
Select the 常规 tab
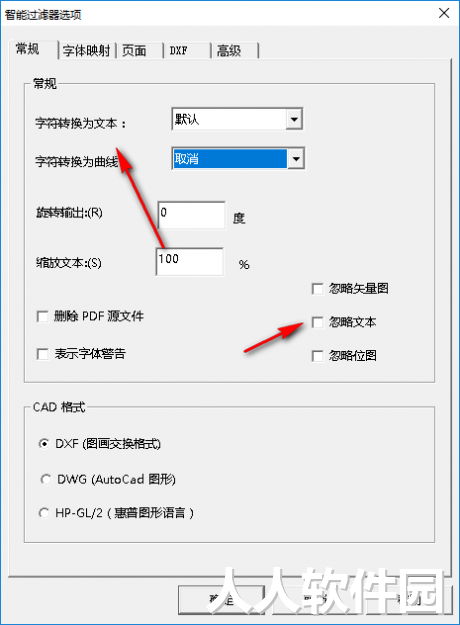[x=33, y=49]
